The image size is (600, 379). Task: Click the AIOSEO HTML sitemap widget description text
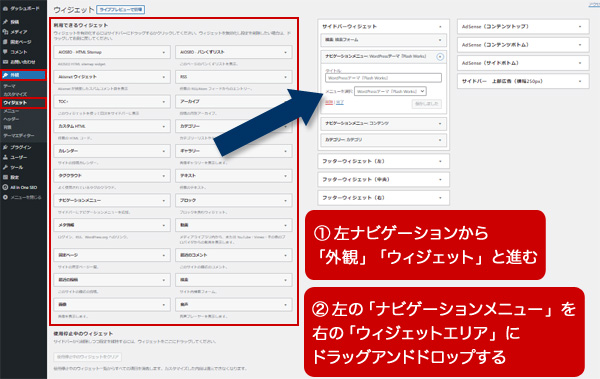coord(82,64)
